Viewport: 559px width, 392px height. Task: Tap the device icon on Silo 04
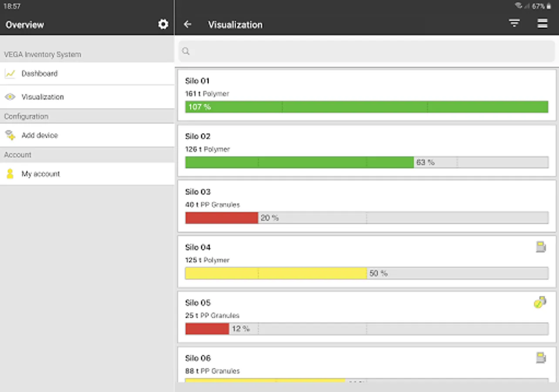point(540,247)
